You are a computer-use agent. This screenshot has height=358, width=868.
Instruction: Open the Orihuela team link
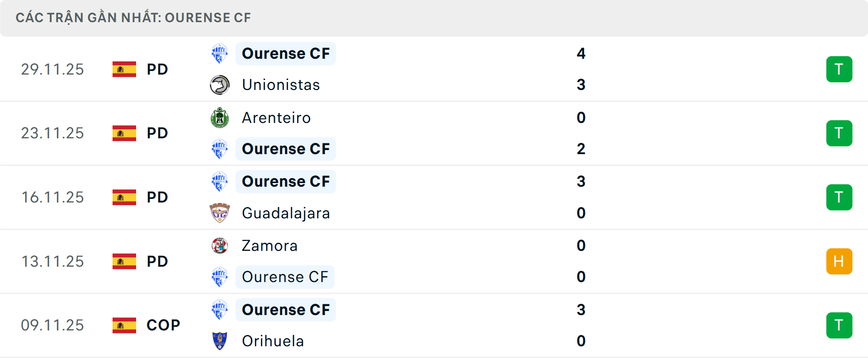point(273,341)
